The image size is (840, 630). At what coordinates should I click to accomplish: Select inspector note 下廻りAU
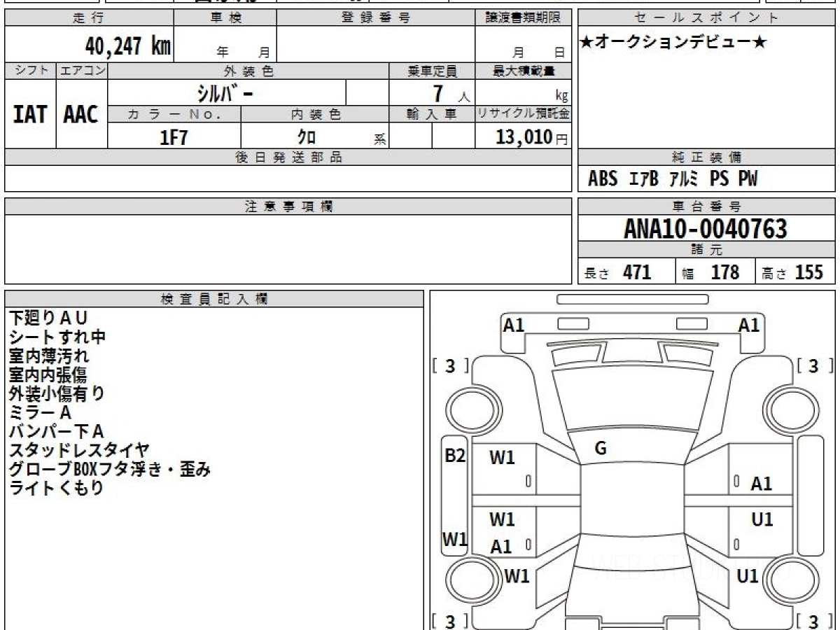[49, 318]
